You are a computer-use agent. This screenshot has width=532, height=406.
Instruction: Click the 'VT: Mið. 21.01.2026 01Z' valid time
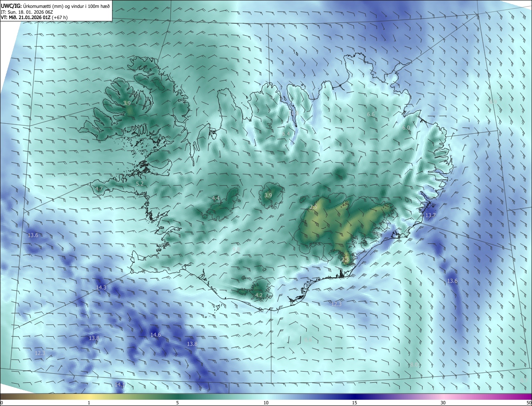click(x=26, y=17)
